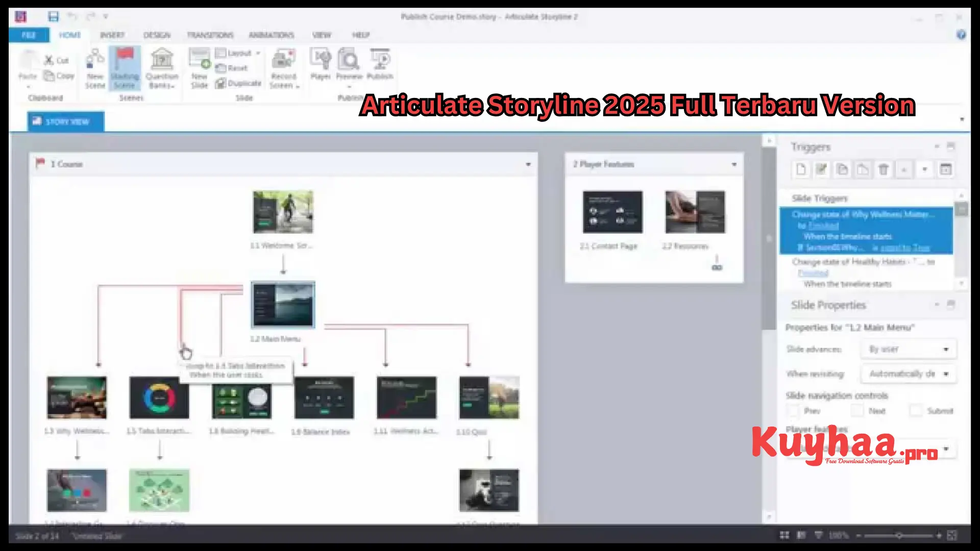Toggle the Submit navigation checkbox

click(916, 411)
